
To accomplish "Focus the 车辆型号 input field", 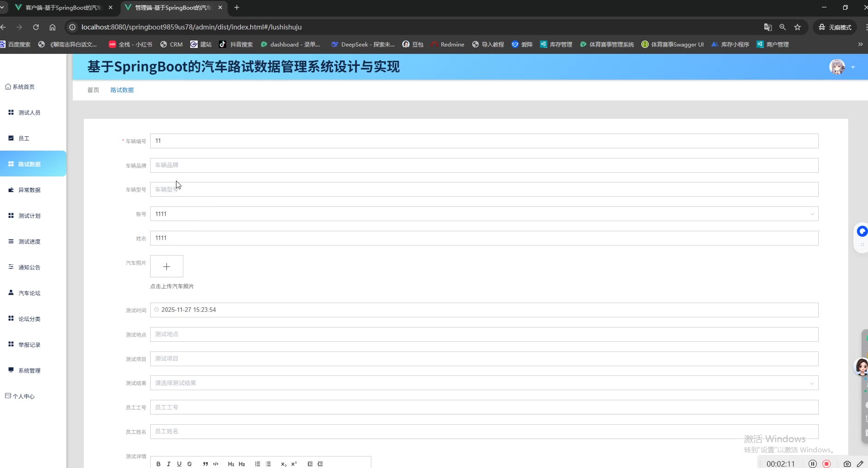I will click(x=484, y=189).
